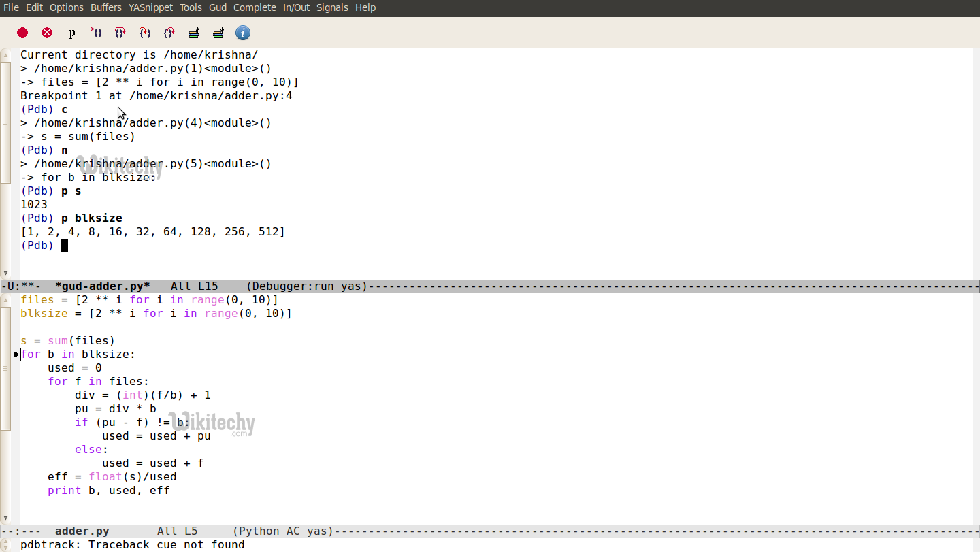The height and width of the screenshot is (560, 980).
Task: Go up one stack frame icon
Action: pyautogui.click(x=193, y=33)
